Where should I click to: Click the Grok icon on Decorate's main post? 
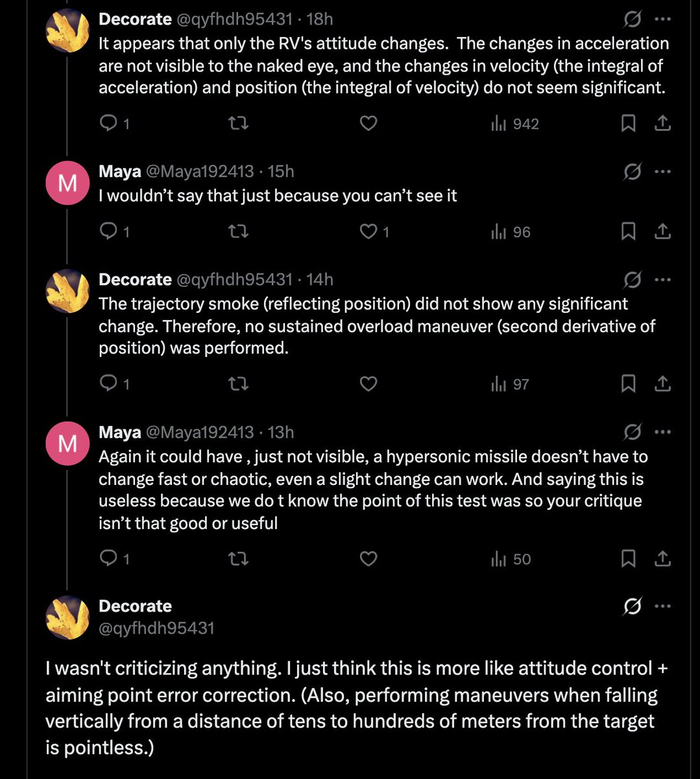tap(632, 606)
